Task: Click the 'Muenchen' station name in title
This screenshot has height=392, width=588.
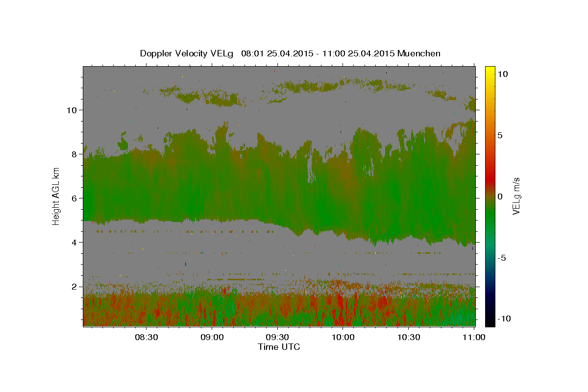Action: pos(419,53)
